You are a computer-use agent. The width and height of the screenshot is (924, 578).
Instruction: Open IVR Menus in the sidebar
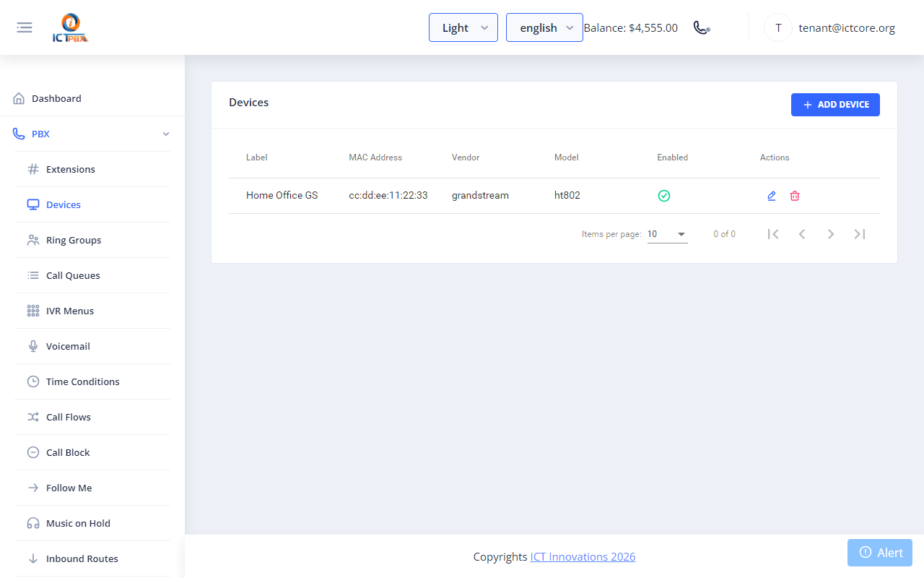pos(92,311)
